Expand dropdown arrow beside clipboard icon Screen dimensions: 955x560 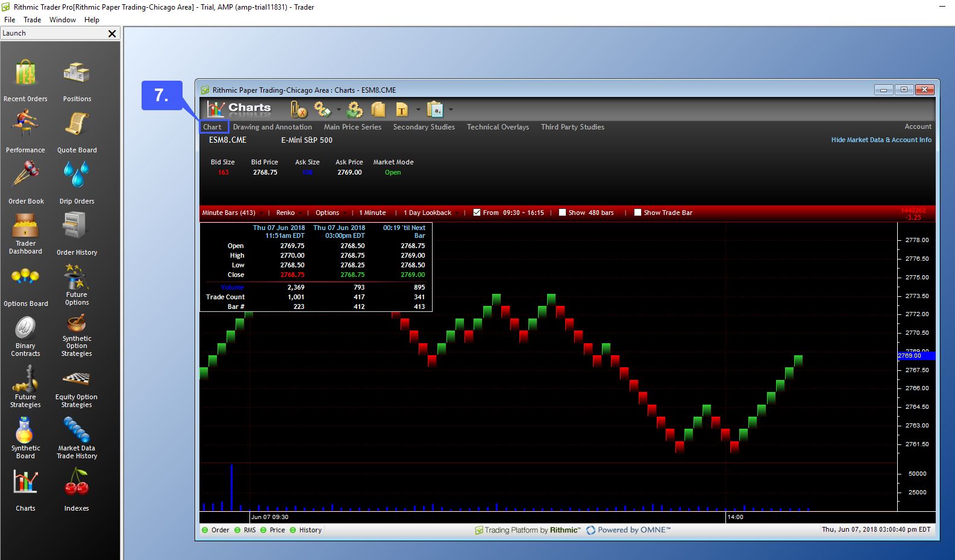[451, 110]
